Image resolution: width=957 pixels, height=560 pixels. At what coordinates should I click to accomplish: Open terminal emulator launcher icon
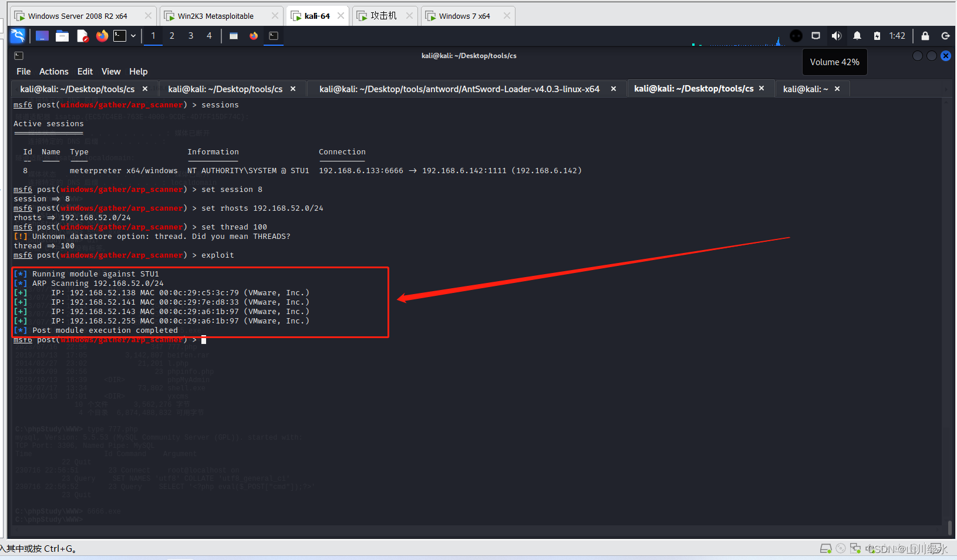pos(120,36)
